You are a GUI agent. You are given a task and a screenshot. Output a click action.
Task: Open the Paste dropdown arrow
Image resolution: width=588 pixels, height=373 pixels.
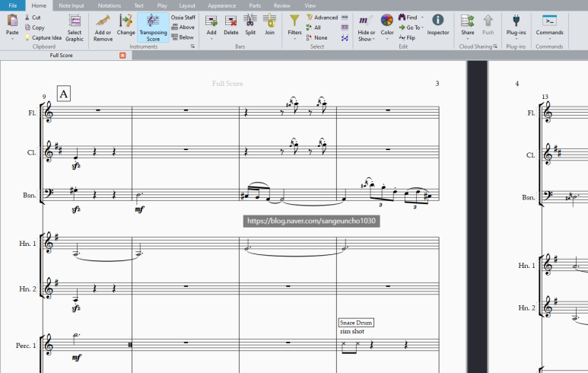pyautogui.click(x=12, y=39)
